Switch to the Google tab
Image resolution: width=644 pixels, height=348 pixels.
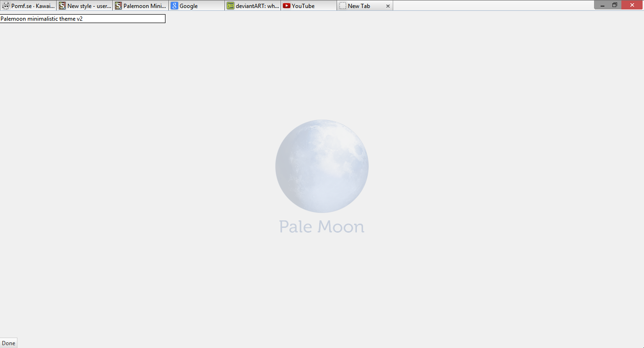pyautogui.click(x=197, y=6)
